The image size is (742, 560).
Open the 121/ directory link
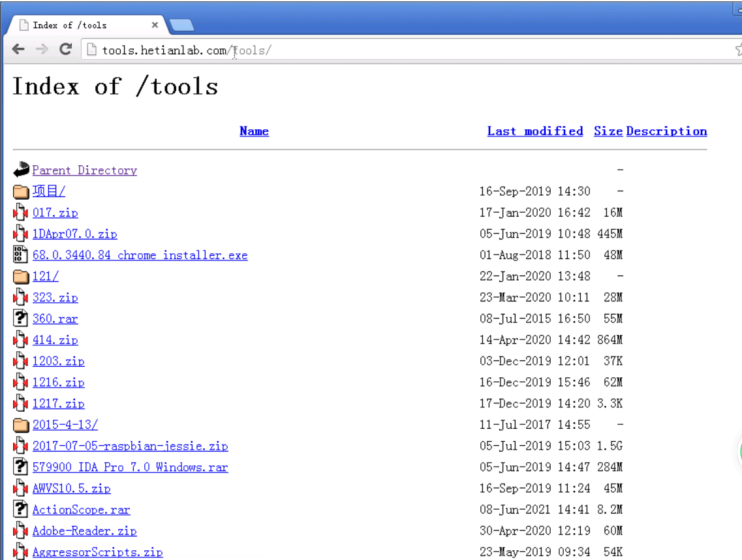(x=46, y=276)
